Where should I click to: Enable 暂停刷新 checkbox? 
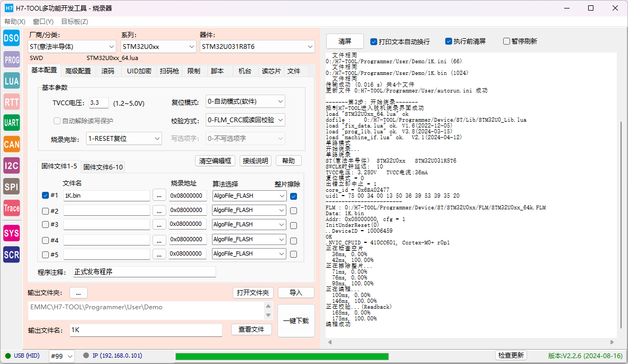coord(506,41)
